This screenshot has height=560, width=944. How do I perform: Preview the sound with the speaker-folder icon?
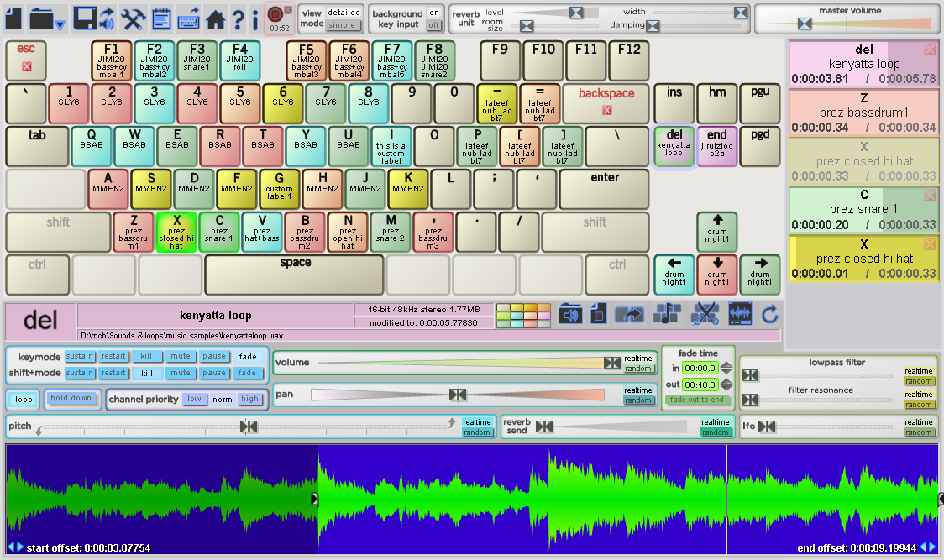[569, 314]
